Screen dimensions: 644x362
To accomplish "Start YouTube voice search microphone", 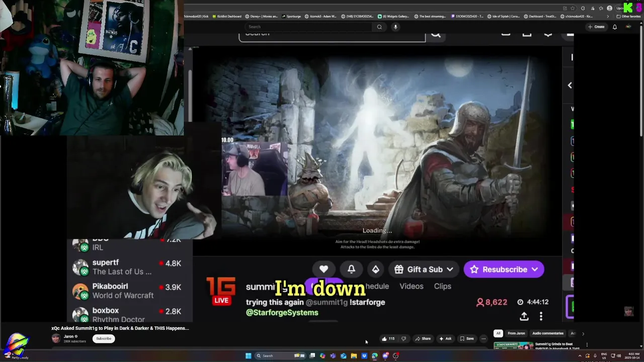I will (x=395, y=27).
